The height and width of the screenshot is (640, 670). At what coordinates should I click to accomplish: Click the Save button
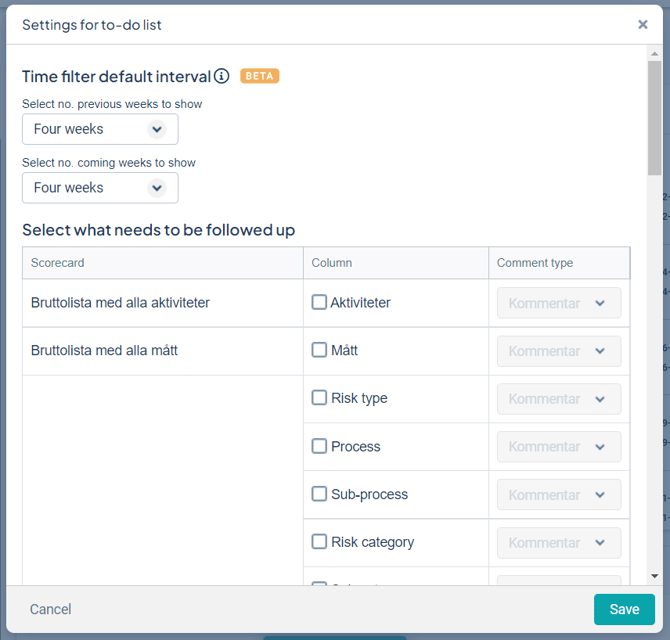[624, 609]
